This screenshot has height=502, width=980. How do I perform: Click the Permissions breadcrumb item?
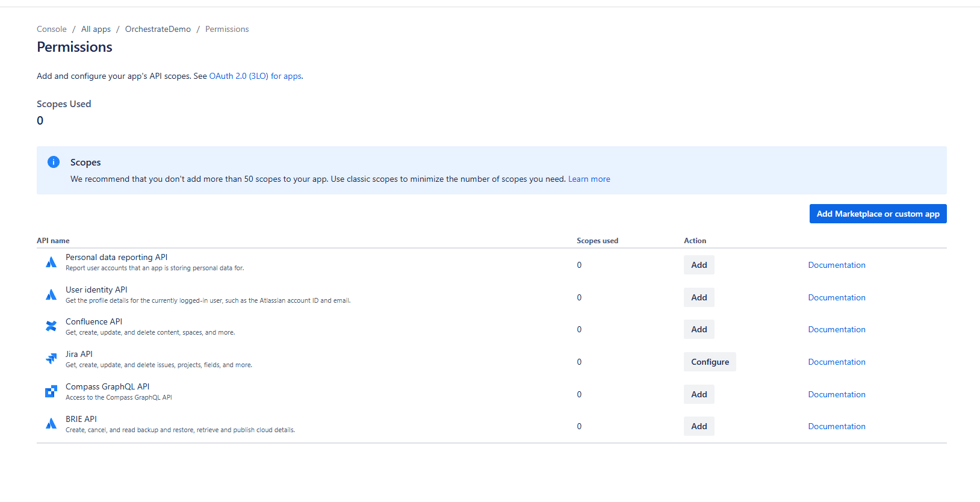[227, 29]
